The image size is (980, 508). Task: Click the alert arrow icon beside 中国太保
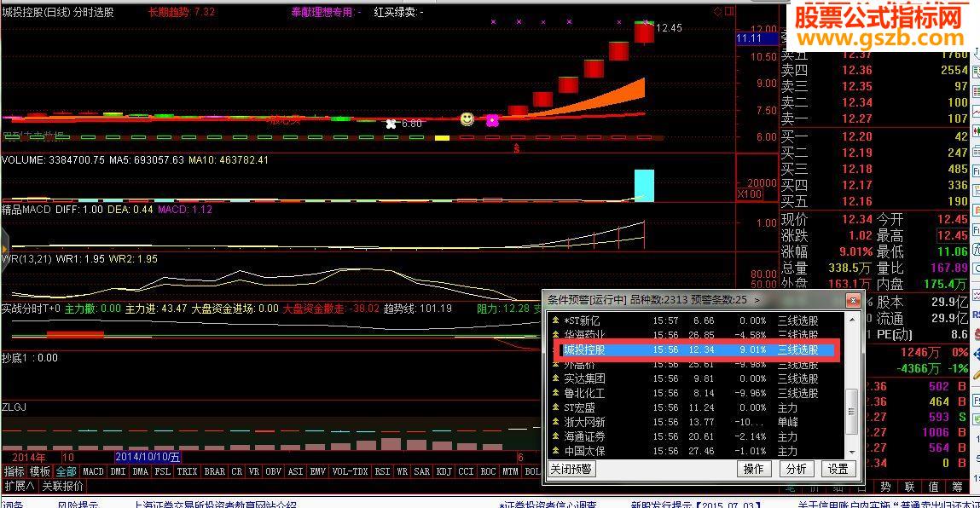[555, 451]
